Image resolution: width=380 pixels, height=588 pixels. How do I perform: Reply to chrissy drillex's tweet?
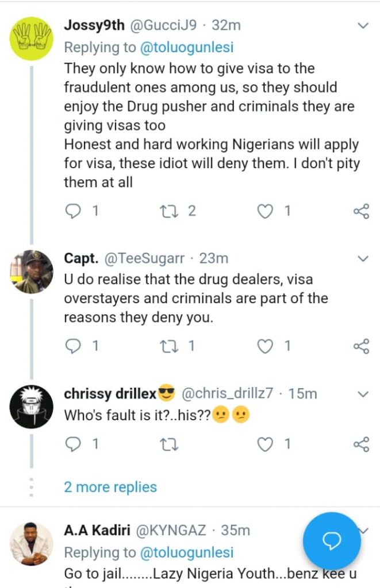[x=73, y=444]
